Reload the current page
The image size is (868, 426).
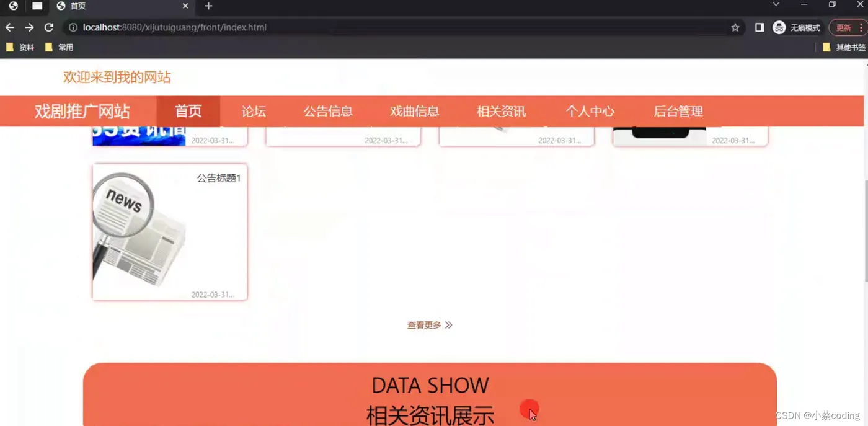[49, 27]
